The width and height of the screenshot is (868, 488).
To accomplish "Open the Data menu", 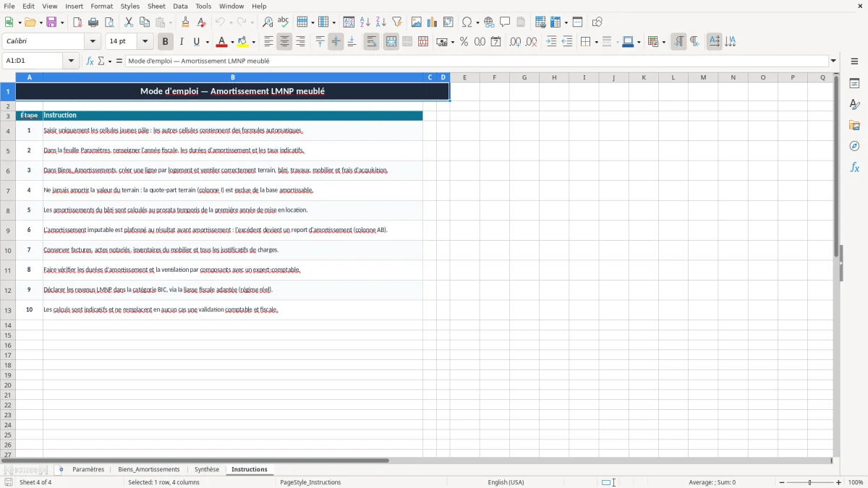I will click(x=180, y=6).
